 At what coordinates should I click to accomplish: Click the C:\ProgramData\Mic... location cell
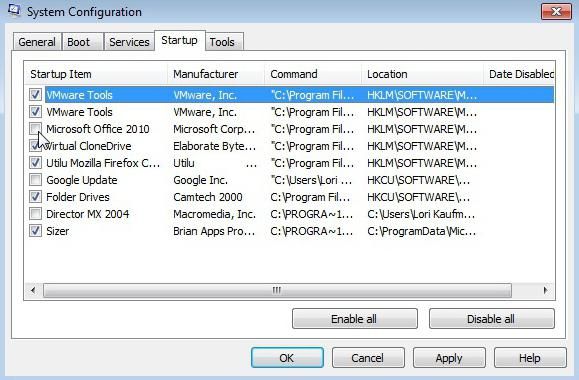click(422, 231)
